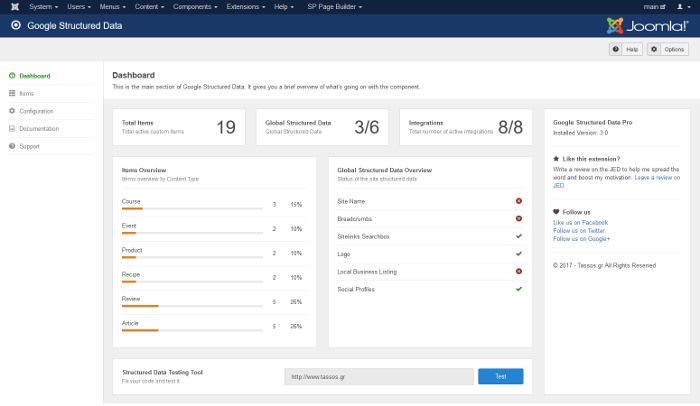The width and height of the screenshot is (700, 406).
Task: Open the Components dropdown menu
Action: [196, 7]
